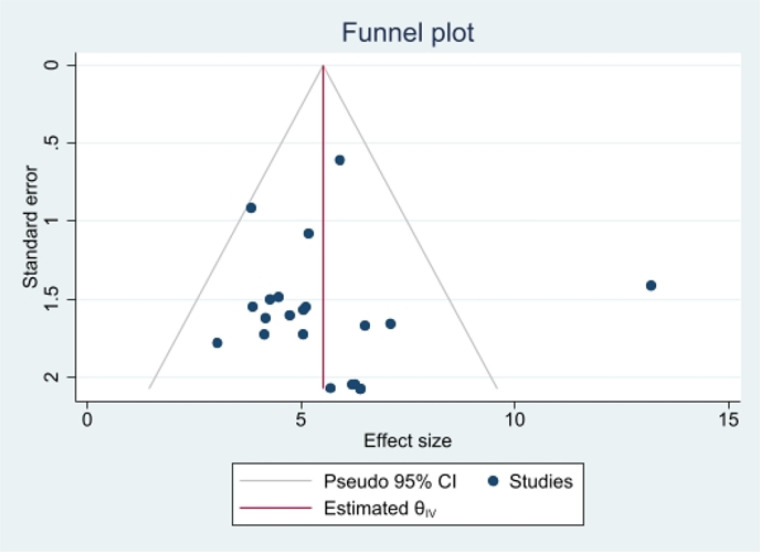Select the outlier study point near effect size 13
This screenshot has height=552, width=760.
[651, 285]
